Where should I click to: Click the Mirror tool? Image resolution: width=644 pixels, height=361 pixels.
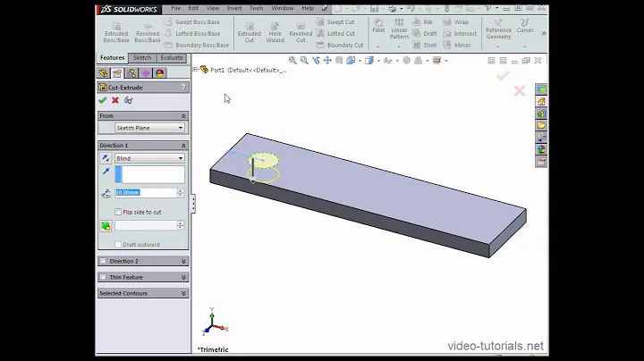point(457,45)
